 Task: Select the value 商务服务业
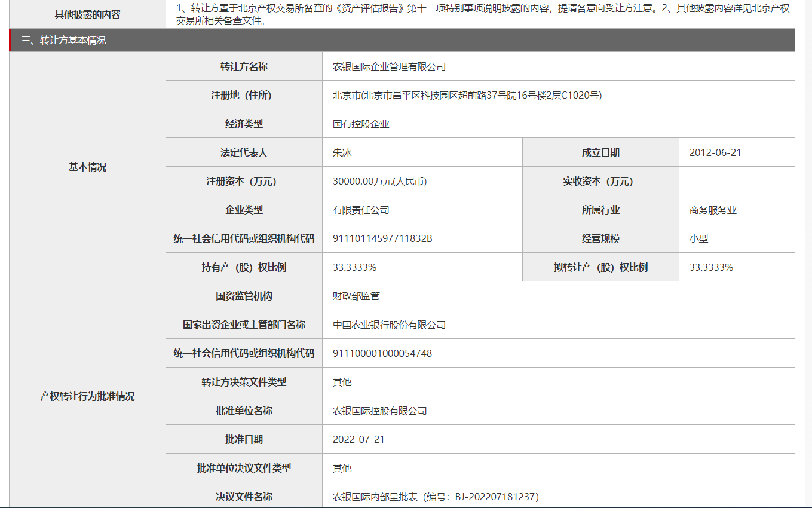pyautogui.click(x=713, y=210)
